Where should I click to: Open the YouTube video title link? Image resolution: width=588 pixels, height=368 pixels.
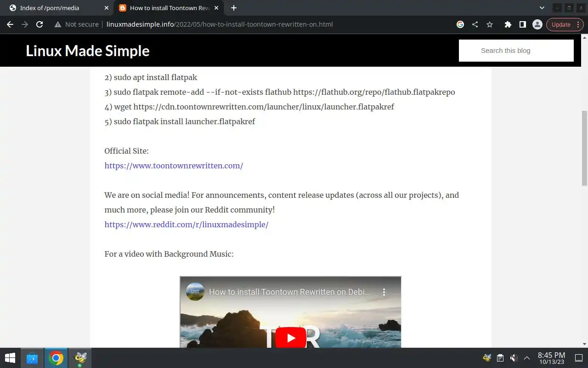[289, 292]
